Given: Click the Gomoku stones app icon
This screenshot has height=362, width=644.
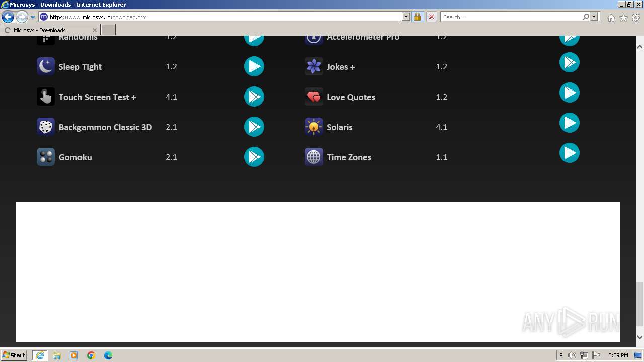Looking at the screenshot, I should 46,157.
